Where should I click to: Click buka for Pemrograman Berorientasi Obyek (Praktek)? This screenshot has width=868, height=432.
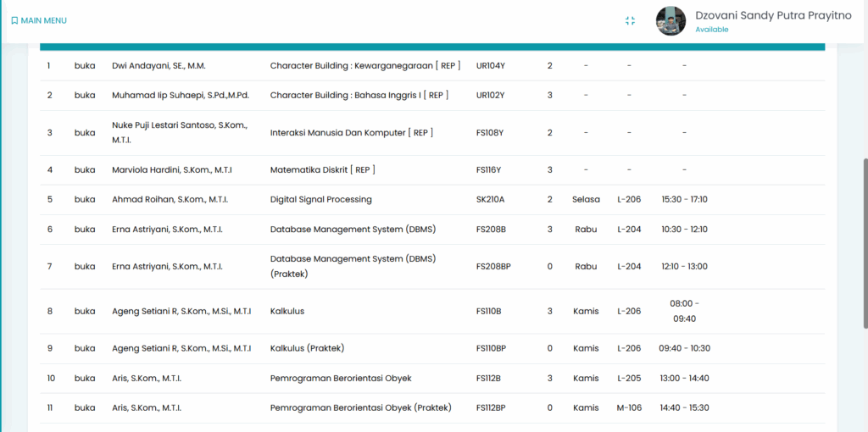pos(85,407)
